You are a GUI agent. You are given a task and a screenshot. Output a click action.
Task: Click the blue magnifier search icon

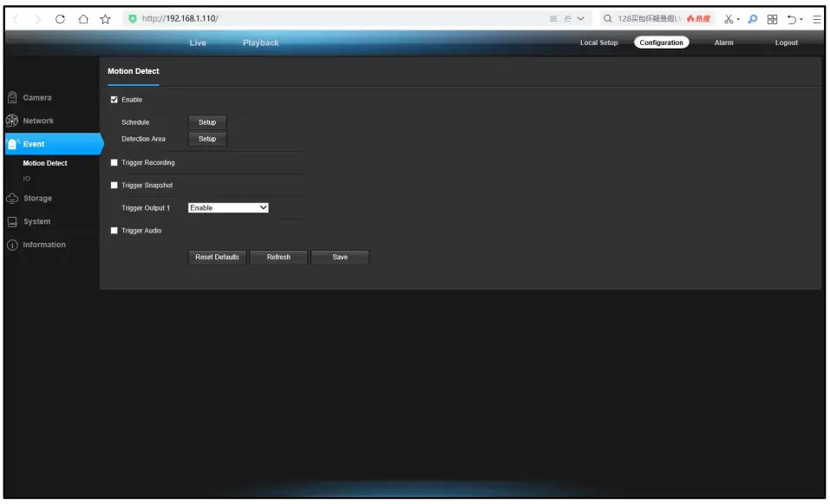[752, 19]
